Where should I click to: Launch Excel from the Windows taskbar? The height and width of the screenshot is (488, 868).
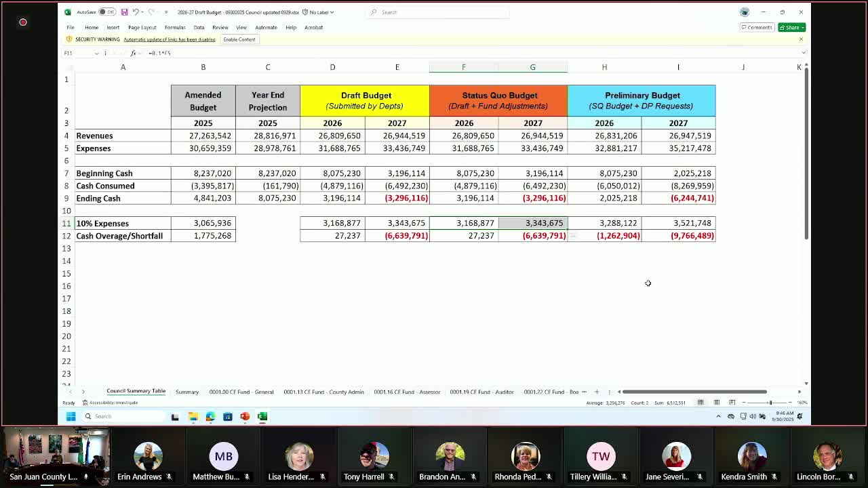point(263,416)
